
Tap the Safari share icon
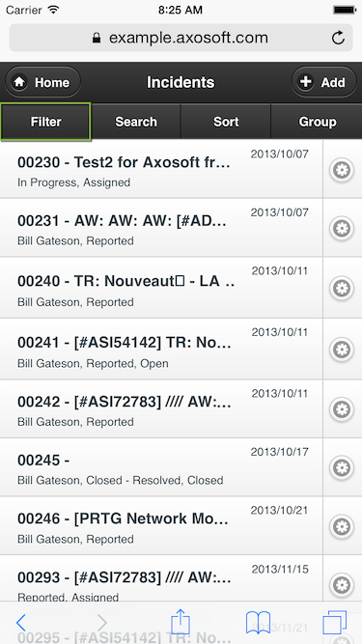click(181, 622)
